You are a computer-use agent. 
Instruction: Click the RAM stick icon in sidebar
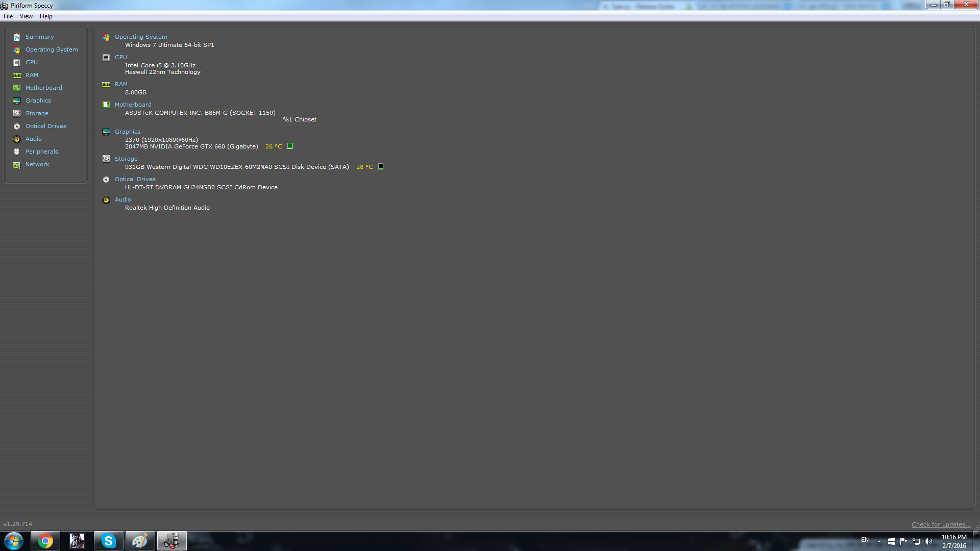(x=17, y=76)
